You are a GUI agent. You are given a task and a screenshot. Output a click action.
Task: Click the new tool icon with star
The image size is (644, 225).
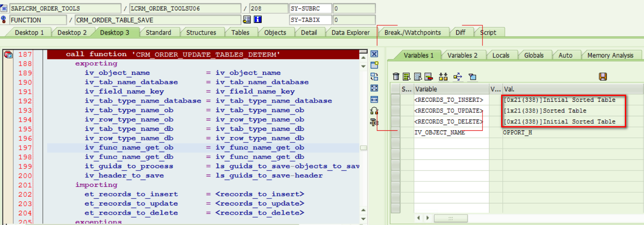coord(374,65)
